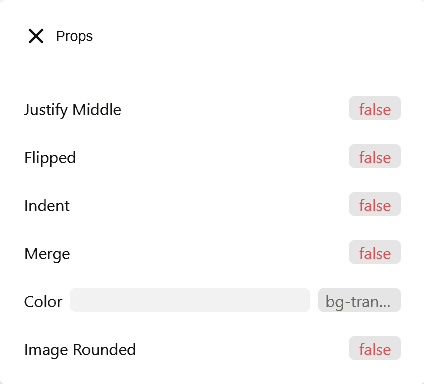Open the bg-tran... color dropdown
The width and height of the screenshot is (424, 384).
tap(359, 300)
